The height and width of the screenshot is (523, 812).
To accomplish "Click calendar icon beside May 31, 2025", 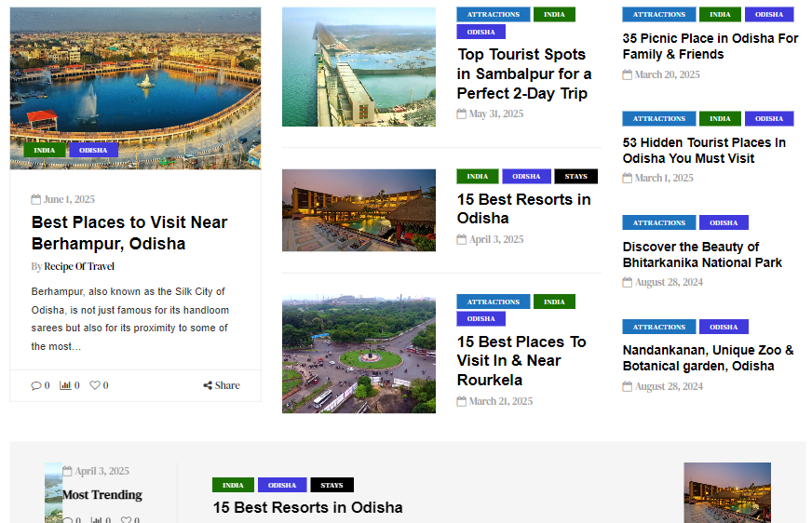I will (462, 114).
